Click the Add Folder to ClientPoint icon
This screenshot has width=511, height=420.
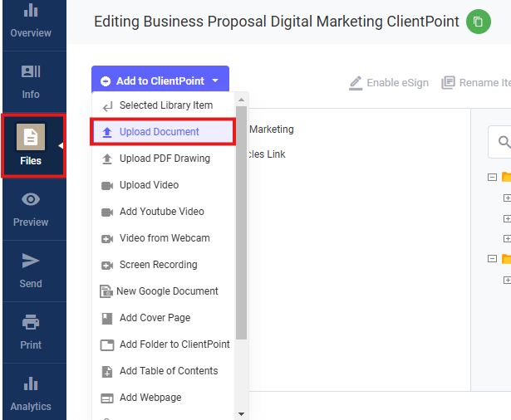tap(107, 344)
